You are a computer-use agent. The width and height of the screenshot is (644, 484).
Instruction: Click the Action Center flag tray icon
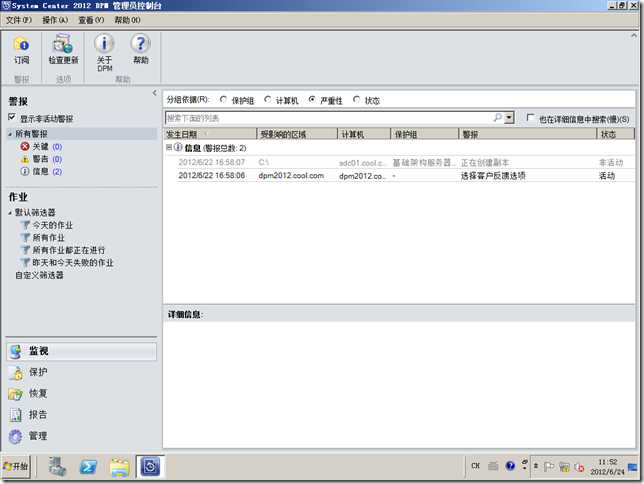pyautogui.click(x=549, y=467)
